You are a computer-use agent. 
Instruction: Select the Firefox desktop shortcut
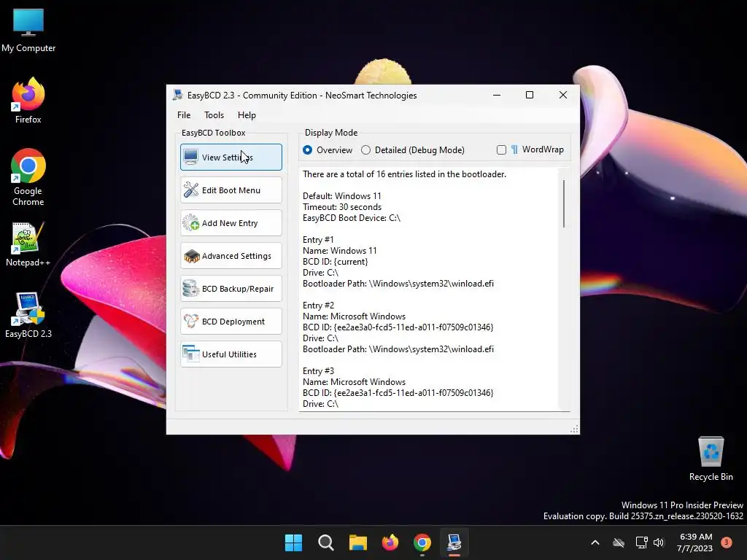28,101
